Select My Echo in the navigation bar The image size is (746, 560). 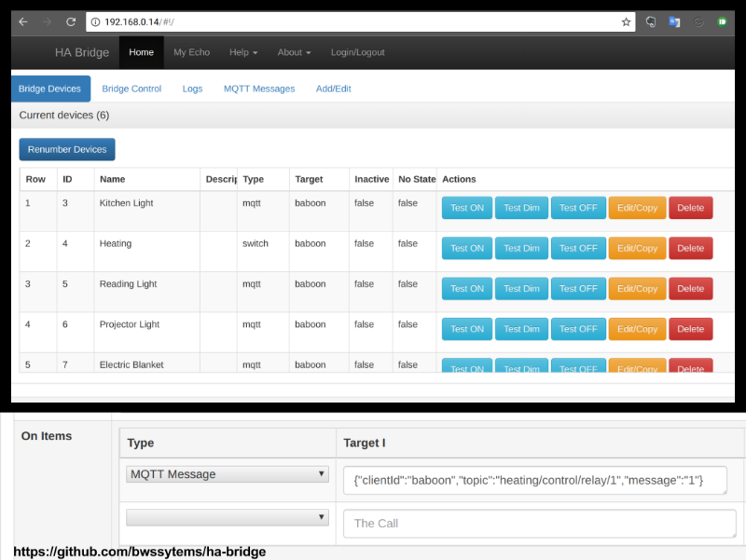click(x=191, y=53)
